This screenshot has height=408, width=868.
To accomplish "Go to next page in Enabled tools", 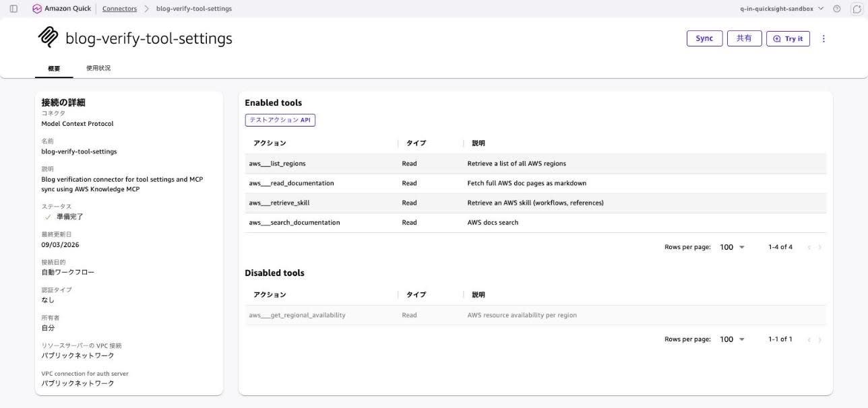I will (820, 247).
